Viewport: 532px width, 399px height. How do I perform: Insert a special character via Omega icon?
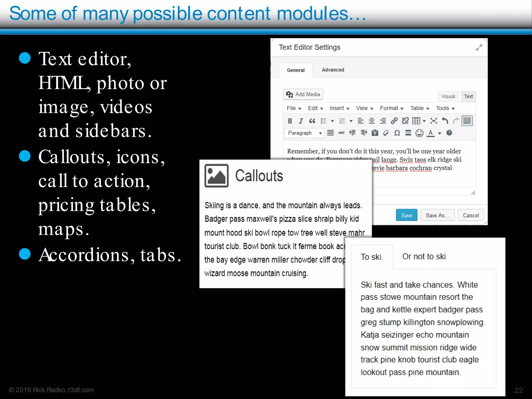coord(397,133)
